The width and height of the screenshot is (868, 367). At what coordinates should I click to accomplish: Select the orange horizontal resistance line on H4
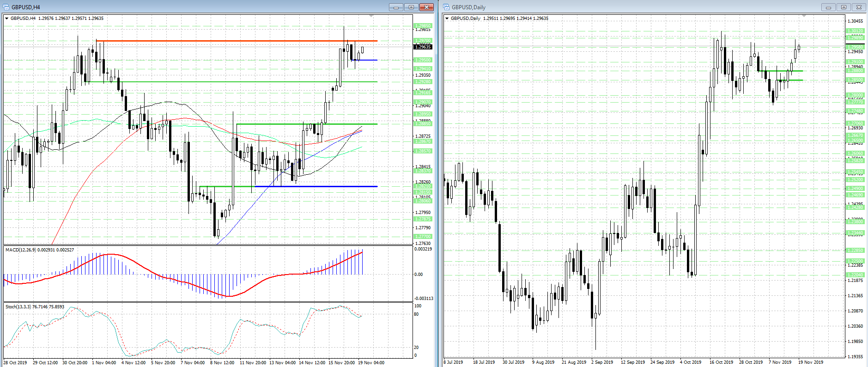pos(237,41)
